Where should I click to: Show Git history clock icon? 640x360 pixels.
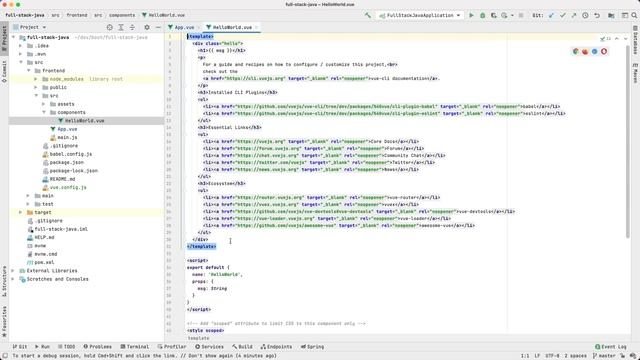coord(585,15)
